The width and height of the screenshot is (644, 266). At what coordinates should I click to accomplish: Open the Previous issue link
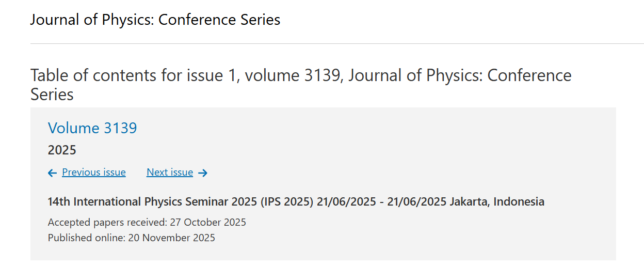point(94,173)
